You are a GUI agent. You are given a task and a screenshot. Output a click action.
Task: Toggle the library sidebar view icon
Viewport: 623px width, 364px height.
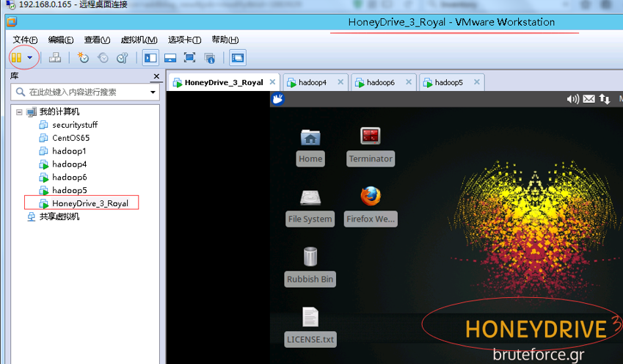point(150,58)
